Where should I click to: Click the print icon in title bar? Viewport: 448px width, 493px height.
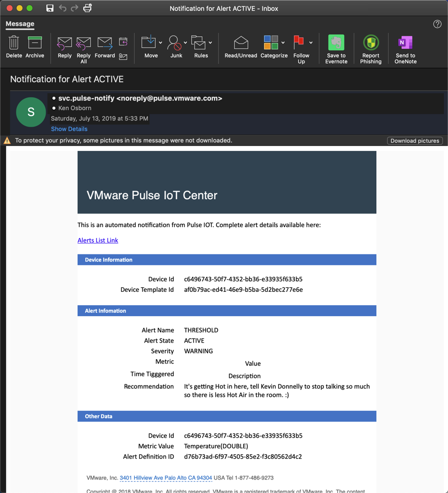click(87, 8)
